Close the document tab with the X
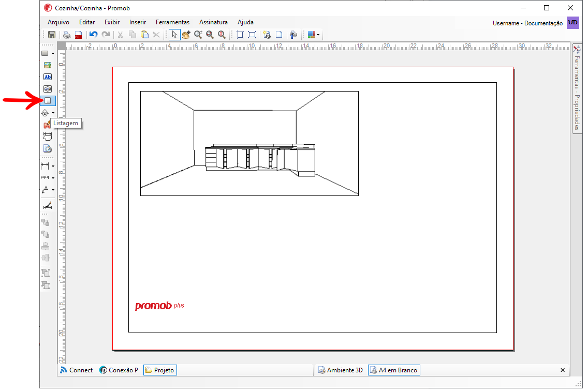Image resolution: width=588 pixels, height=392 pixels. coord(563,370)
